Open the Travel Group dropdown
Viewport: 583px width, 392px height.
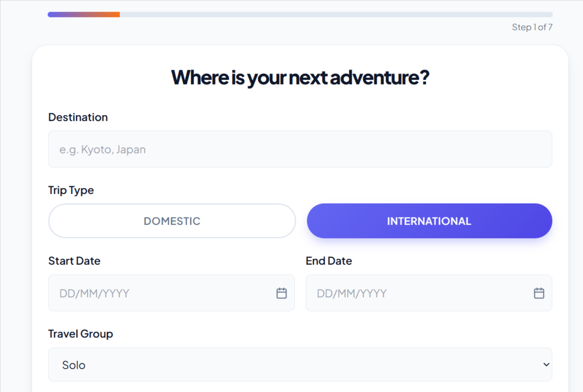coord(300,365)
